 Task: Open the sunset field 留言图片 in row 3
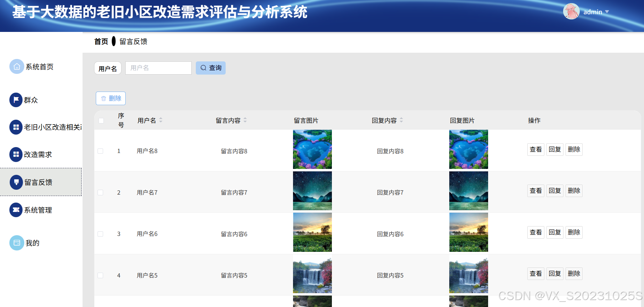click(x=312, y=232)
